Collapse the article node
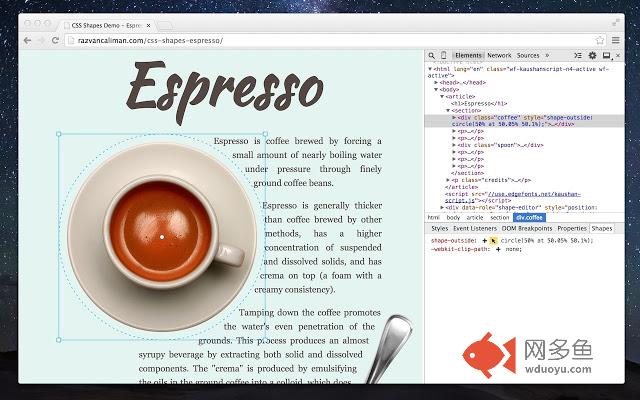Screen dimensions: 640x400 [x=442, y=96]
